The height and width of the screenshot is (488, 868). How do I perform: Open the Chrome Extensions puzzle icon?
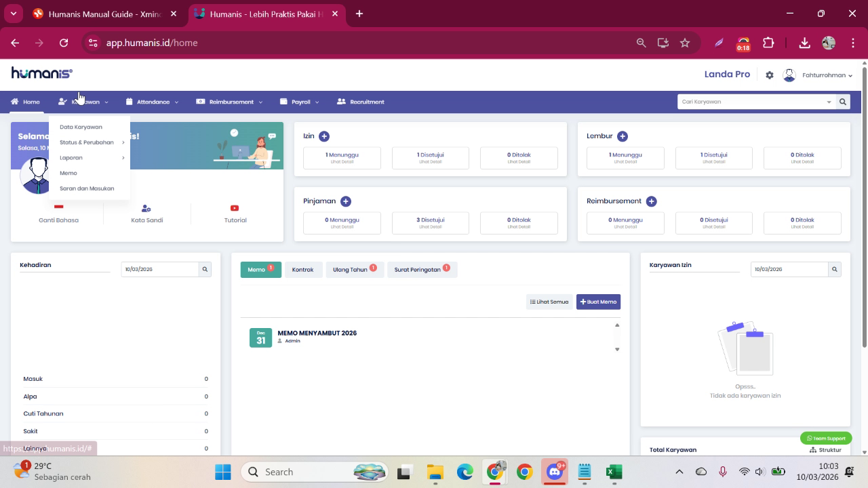(x=768, y=43)
